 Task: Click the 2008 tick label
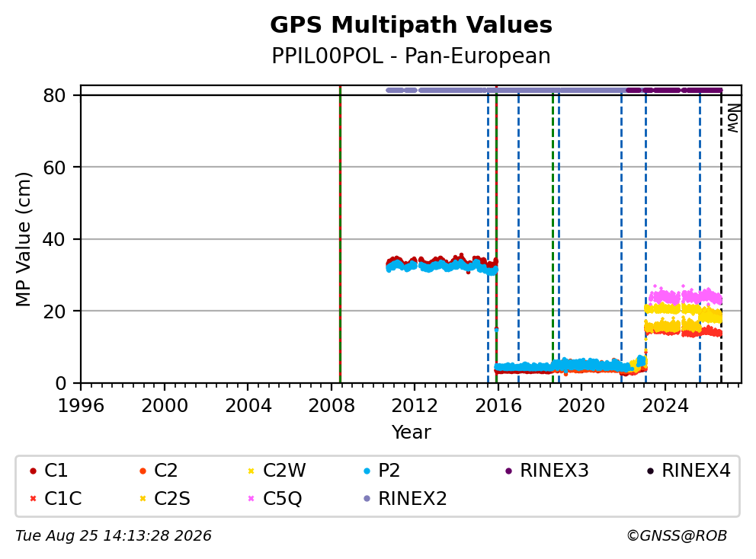pyautogui.click(x=332, y=405)
